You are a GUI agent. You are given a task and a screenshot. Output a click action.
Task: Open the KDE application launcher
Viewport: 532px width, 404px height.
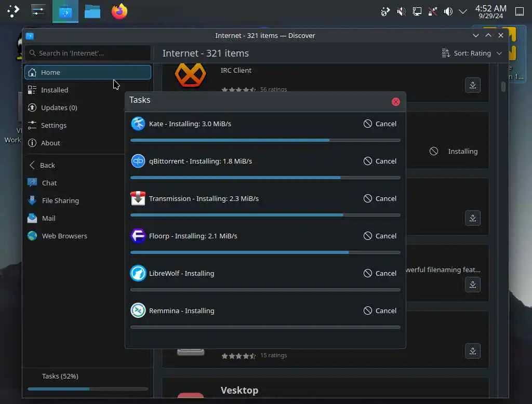click(13, 11)
